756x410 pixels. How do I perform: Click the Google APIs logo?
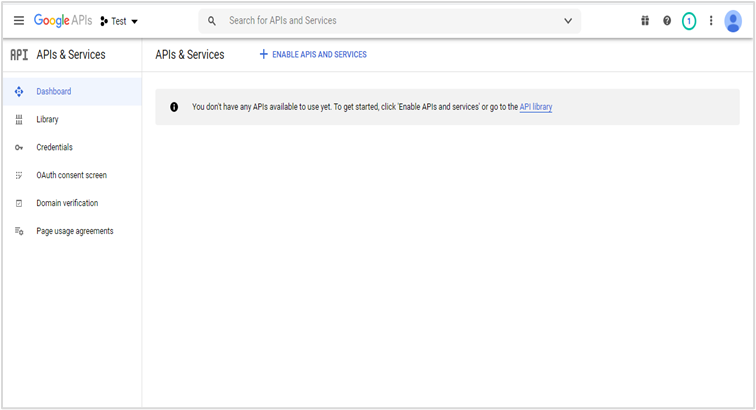click(x=64, y=21)
